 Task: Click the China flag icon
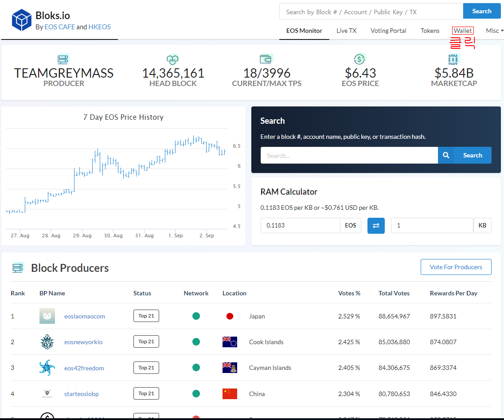tap(230, 394)
